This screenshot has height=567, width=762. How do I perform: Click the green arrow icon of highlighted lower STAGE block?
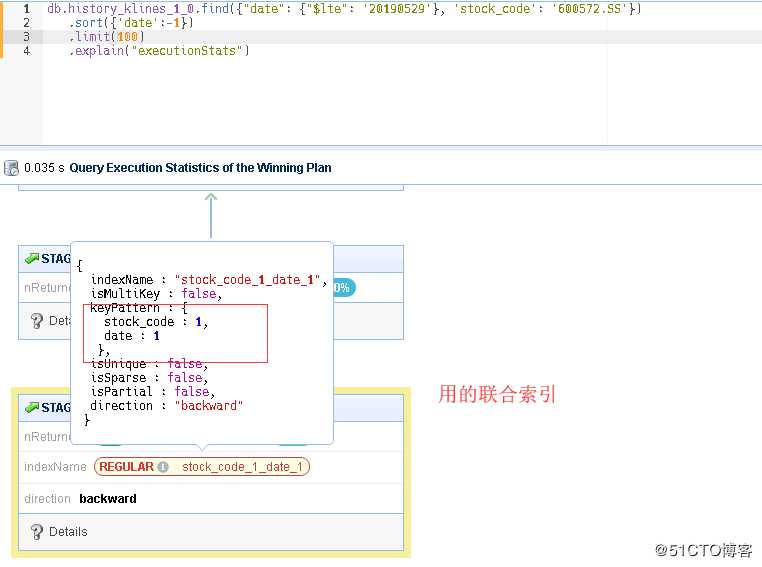tap(32, 407)
